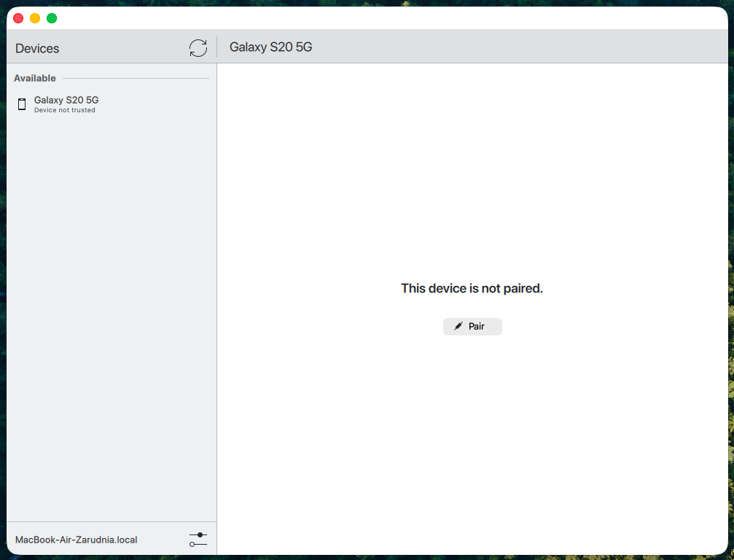Click the MacBook-Air-Zarudnia.local hostname
The image size is (734, 560).
point(77,540)
